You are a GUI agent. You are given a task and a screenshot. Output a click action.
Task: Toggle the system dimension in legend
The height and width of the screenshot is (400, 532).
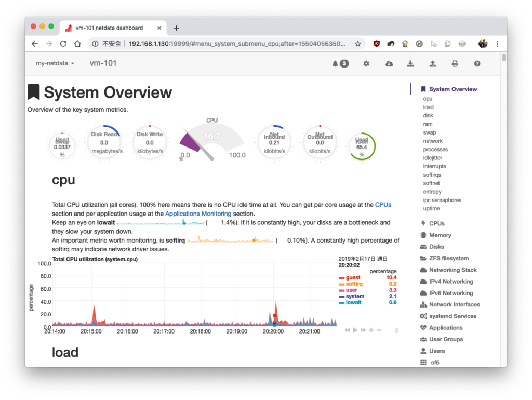(x=355, y=296)
